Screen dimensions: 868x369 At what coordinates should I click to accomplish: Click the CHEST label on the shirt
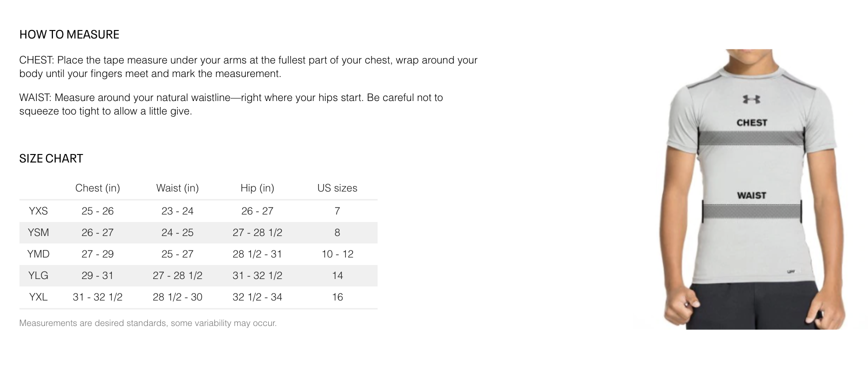pos(752,122)
